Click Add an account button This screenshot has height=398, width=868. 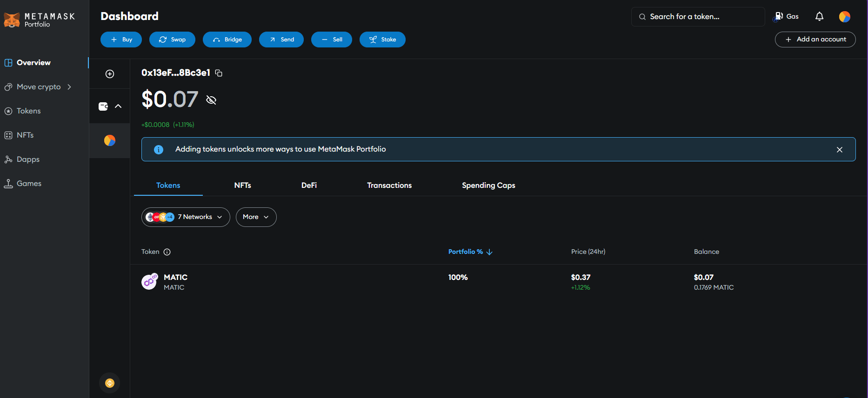(x=815, y=40)
